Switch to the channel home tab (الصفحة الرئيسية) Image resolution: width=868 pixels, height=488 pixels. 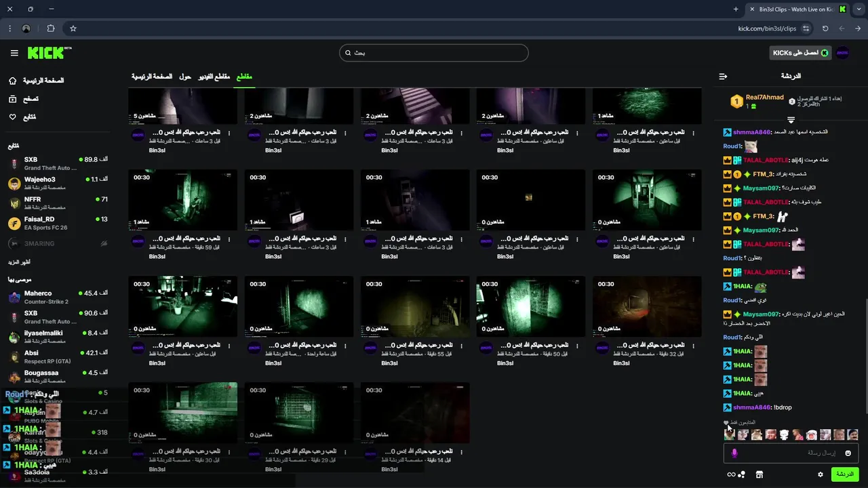(152, 77)
